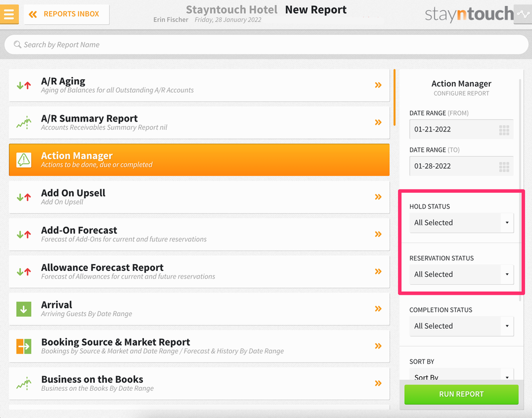Open Booking Source & Market Report chevron
The width and height of the screenshot is (532, 418).
point(378,346)
